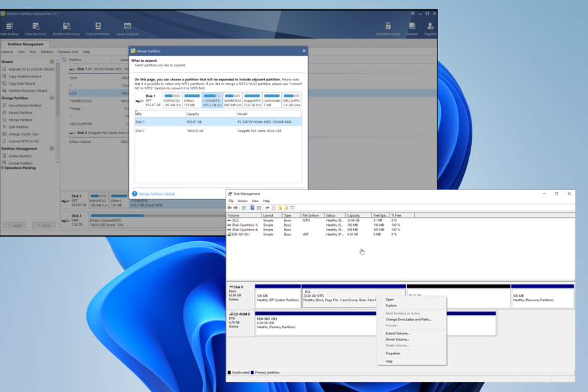
Task: Select WINRETOOLS partition in merge dialog
Action: click(232, 100)
